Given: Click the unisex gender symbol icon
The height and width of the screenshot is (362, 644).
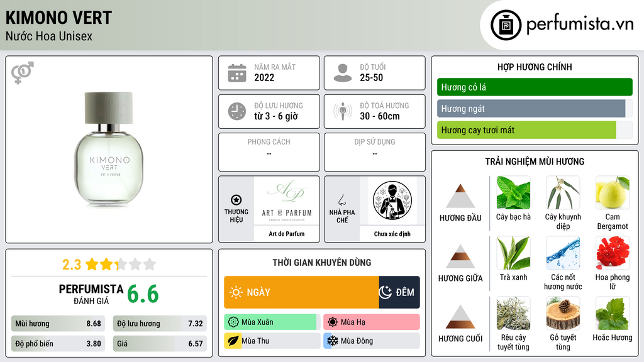Looking at the screenshot, I should (23, 73).
